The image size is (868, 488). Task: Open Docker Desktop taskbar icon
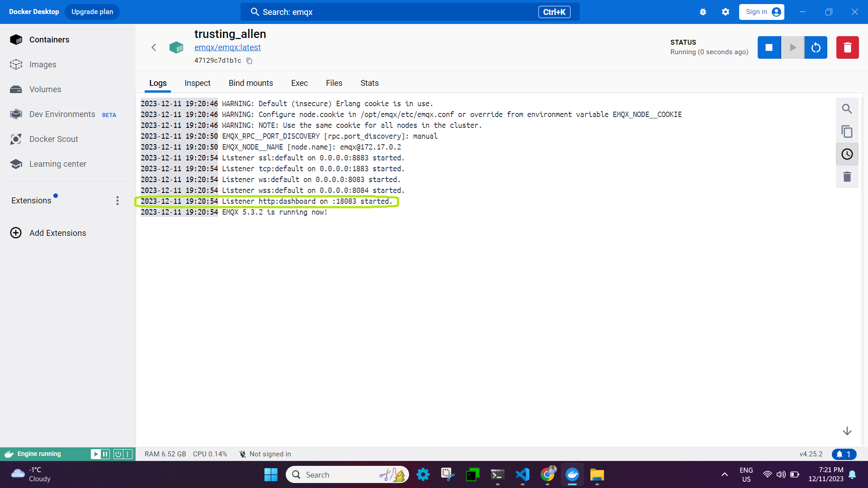click(x=572, y=475)
